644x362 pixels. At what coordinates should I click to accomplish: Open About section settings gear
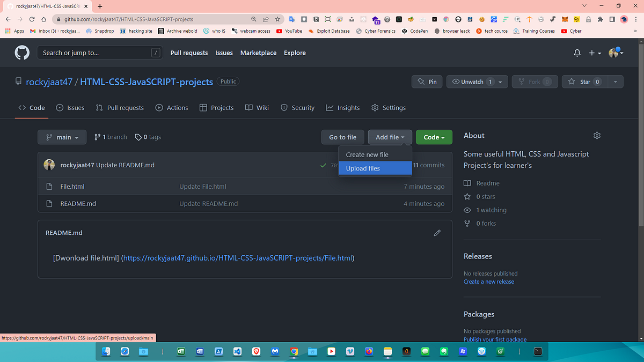(597, 135)
